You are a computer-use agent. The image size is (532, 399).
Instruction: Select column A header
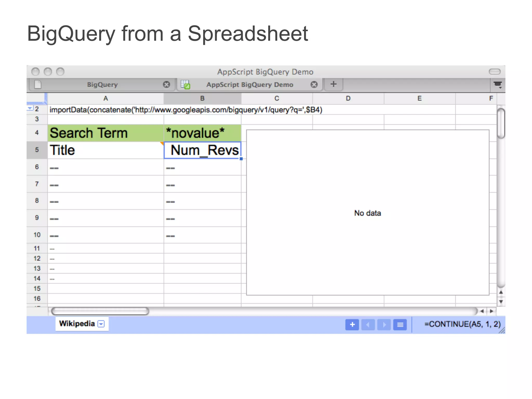(x=105, y=98)
